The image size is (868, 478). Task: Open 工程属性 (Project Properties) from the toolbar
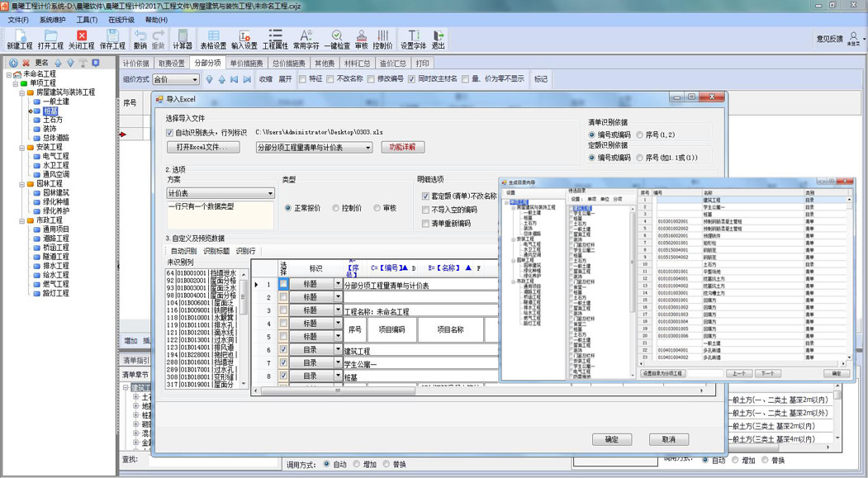tap(275, 38)
